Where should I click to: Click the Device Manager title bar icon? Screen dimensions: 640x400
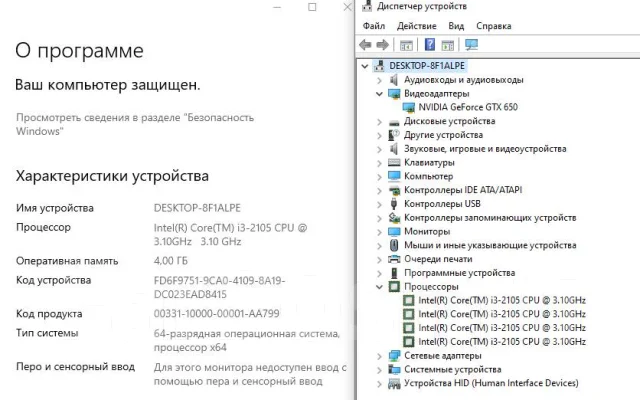(367, 5)
